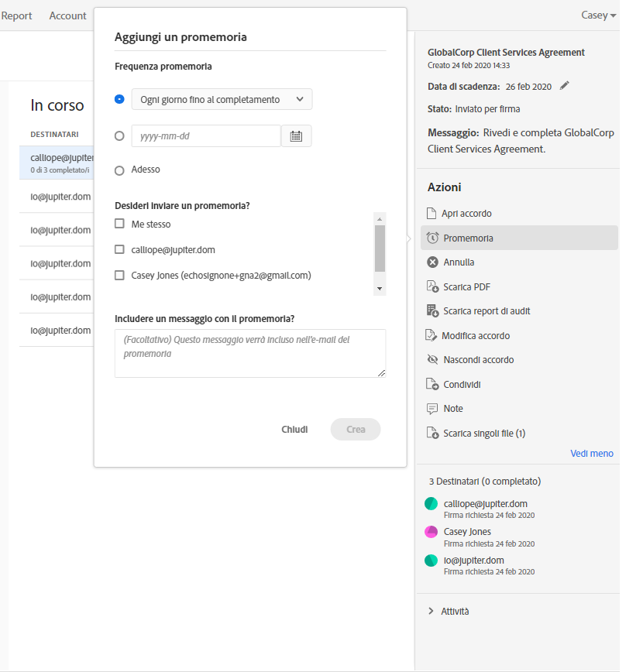Click the Apri accordo document icon
This screenshot has height=672, width=643.
[x=432, y=213]
